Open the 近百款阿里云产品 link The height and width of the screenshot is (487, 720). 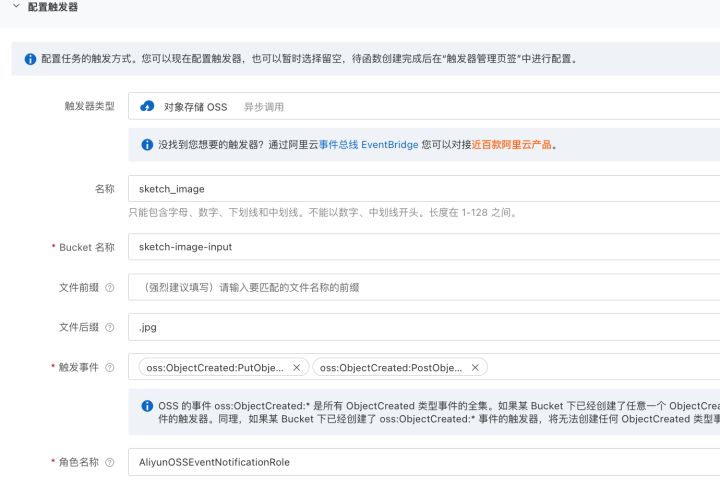click(512, 145)
